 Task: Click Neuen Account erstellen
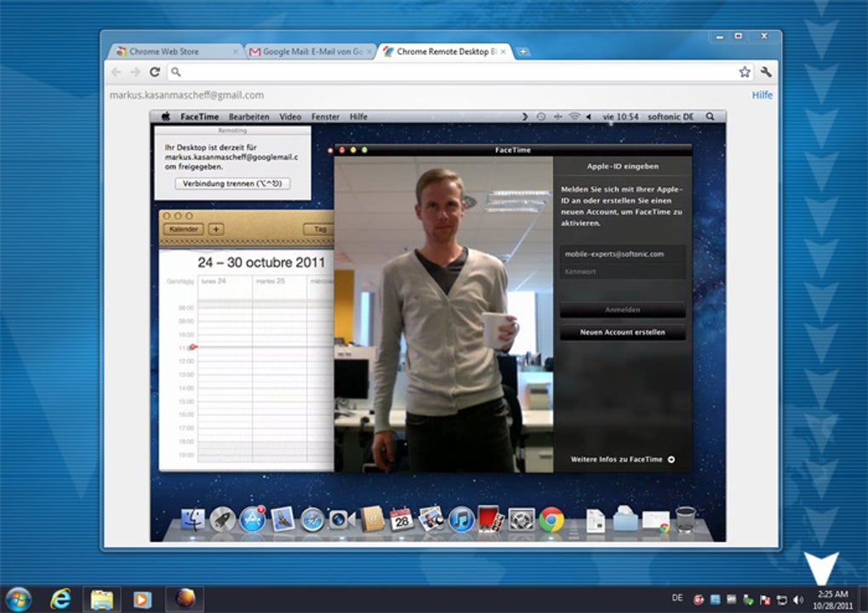click(622, 332)
